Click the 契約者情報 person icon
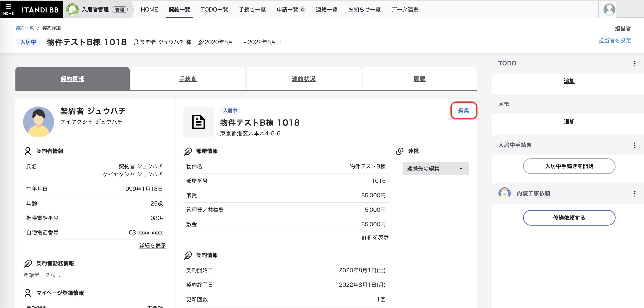Screen dimensions: 644x308 coord(28,151)
